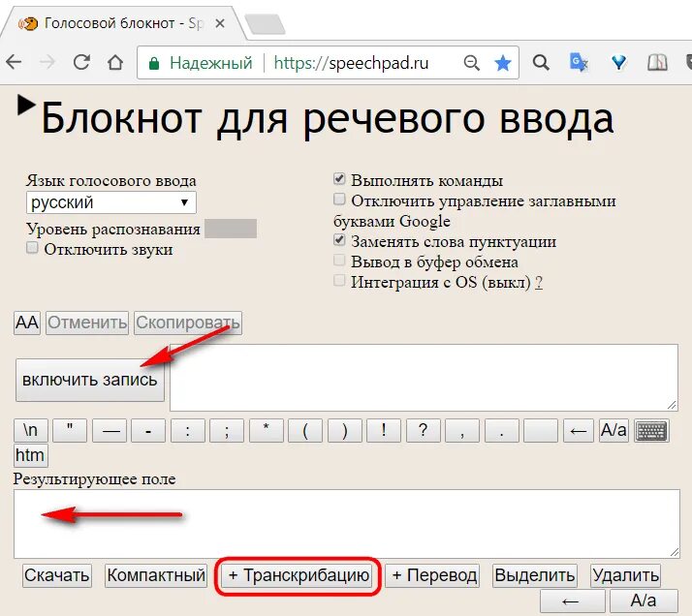Open the browser home page
The image size is (692, 616).
pos(115,62)
